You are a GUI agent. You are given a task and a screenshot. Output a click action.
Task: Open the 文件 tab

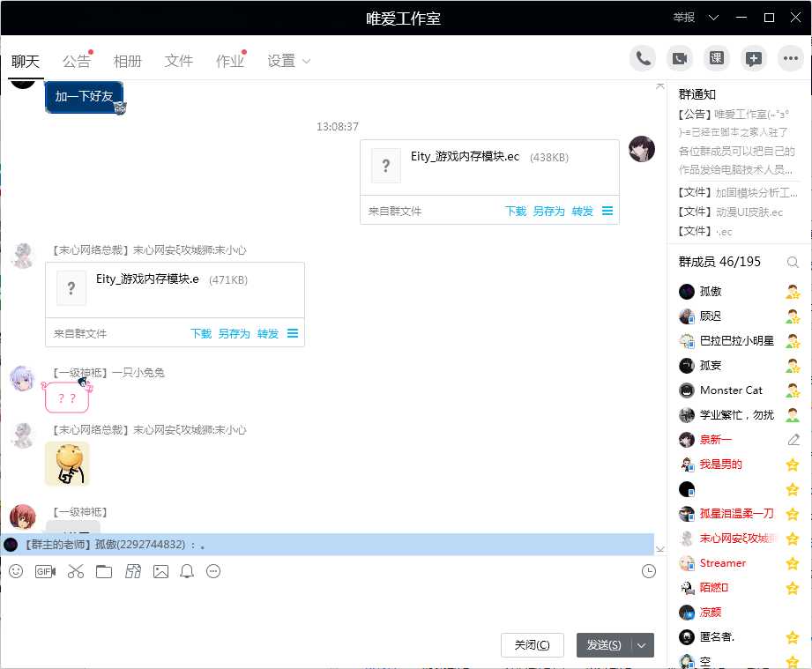pyautogui.click(x=179, y=61)
